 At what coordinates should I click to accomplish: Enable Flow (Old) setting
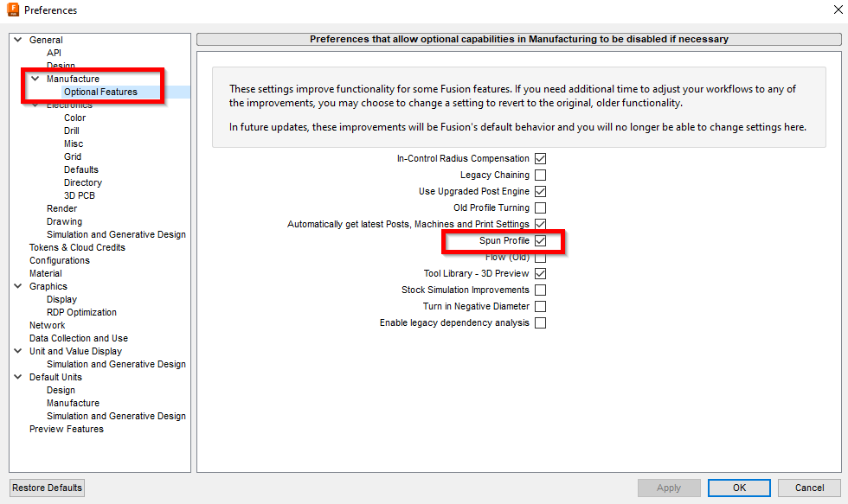(x=540, y=257)
